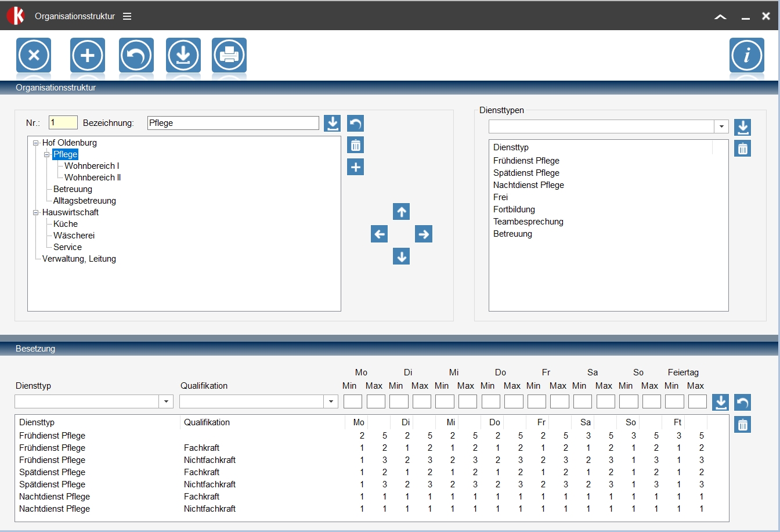
Task: Delete the selected Besetzung row
Action: pos(742,425)
